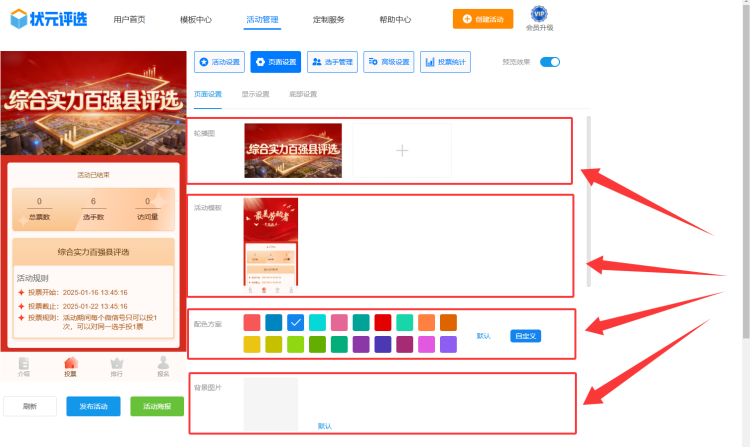Switch to the 底部设置 tab

pos(303,94)
